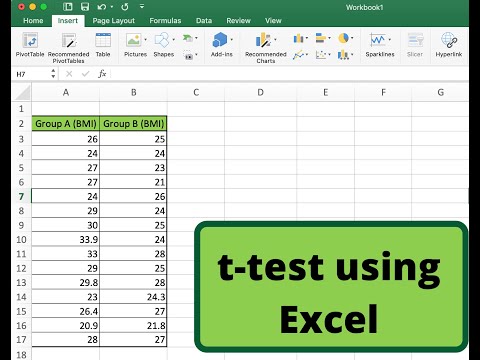Redo the last action
This screenshot has width=480, height=360.
125,7
